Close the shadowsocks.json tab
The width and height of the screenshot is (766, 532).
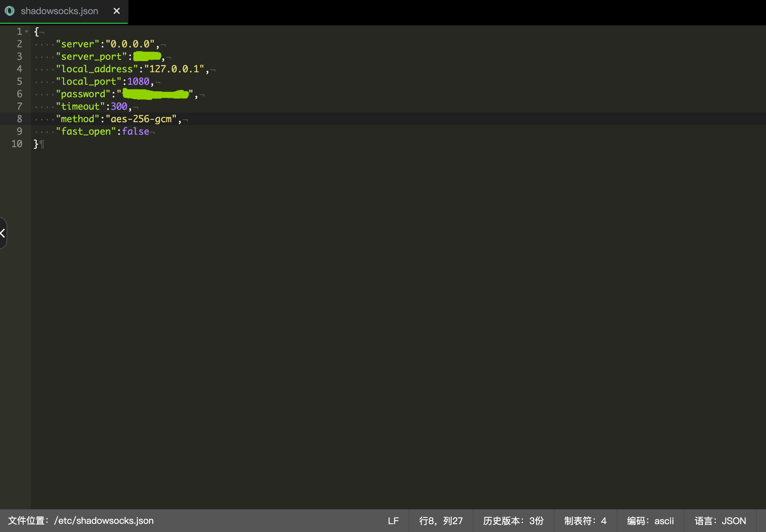click(x=116, y=11)
